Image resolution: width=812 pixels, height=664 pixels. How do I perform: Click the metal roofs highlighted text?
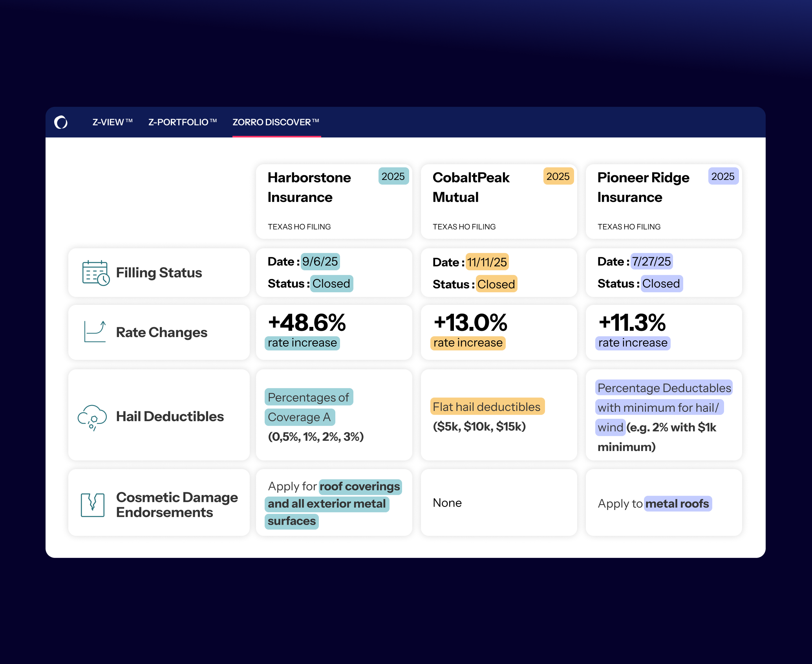coord(677,504)
